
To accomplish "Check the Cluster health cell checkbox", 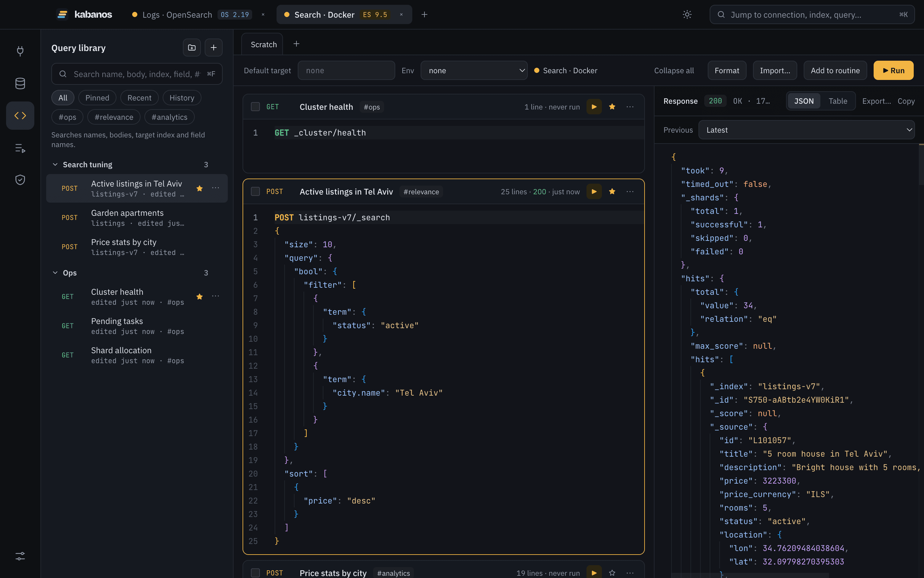I will 255,107.
